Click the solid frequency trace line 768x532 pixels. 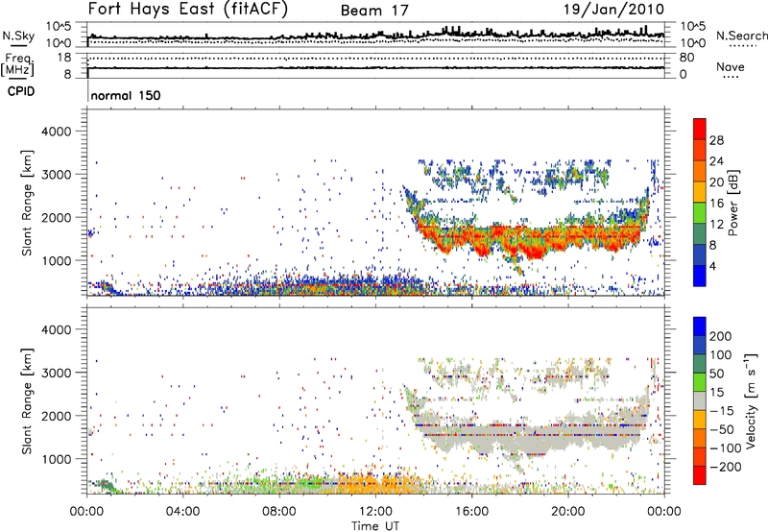tap(375, 67)
